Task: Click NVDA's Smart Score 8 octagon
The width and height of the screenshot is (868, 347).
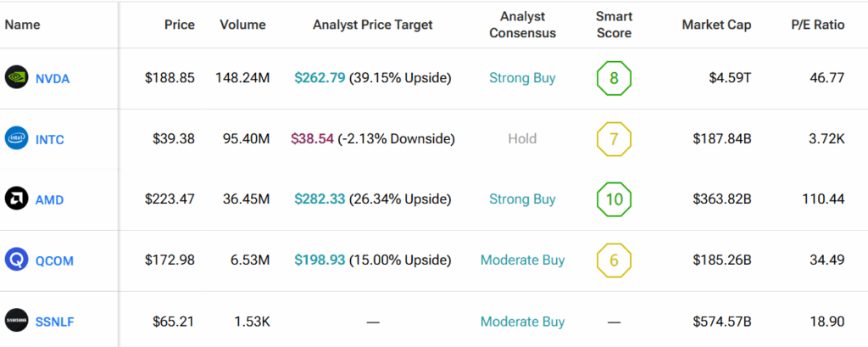Action: pyautogui.click(x=614, y=78)
